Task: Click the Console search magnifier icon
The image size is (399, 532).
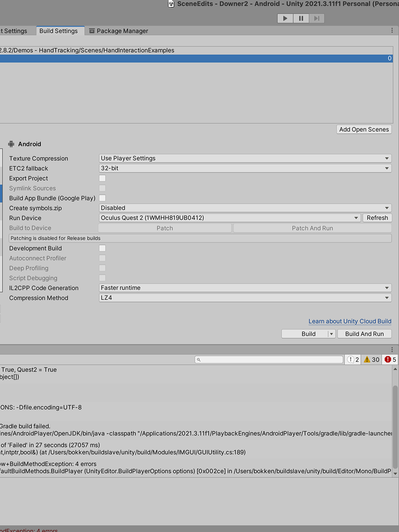Action: click(x=199, y=360)
